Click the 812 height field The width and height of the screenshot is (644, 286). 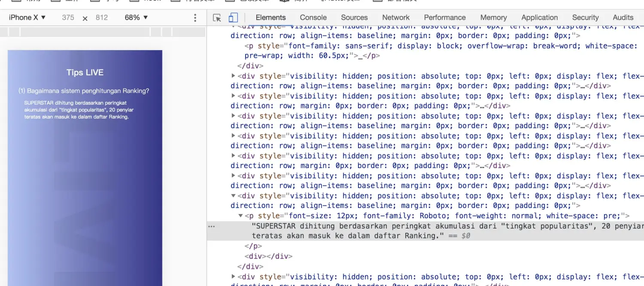tap(102, 18)
